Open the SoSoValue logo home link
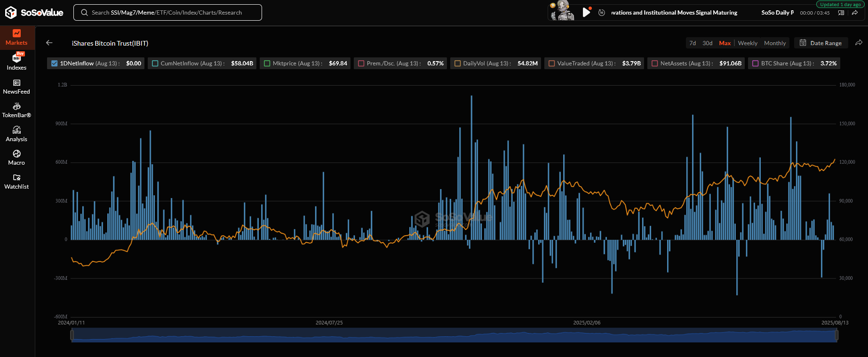 [x=34, y=13]
